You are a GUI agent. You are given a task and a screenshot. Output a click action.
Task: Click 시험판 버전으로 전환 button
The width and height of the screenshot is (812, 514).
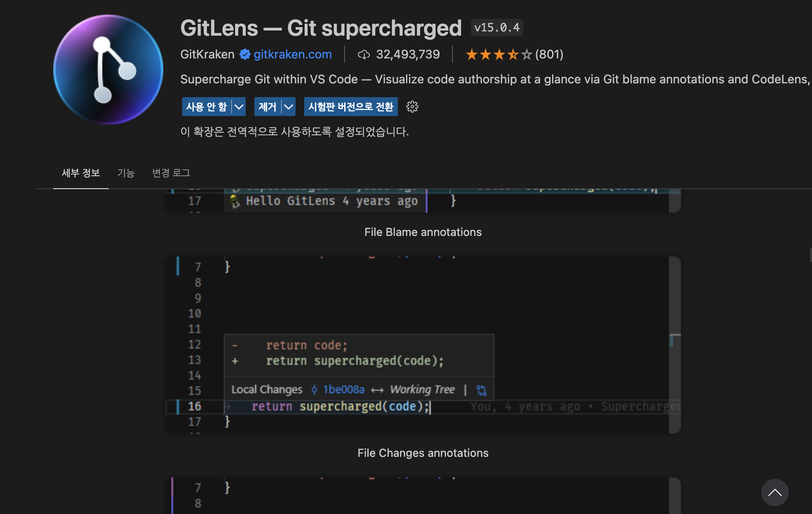pyautogui.click(x=351, y=107)
